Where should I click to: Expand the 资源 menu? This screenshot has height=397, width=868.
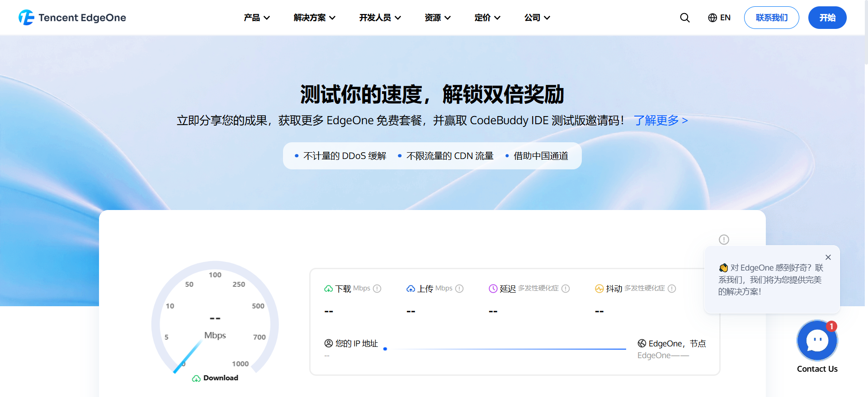[x=438, y=18]
